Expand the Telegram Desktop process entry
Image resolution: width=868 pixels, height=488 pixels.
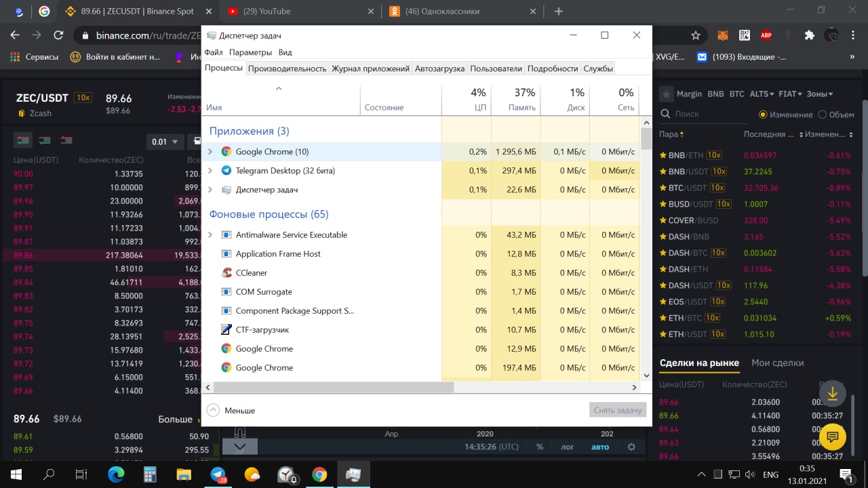coord(210,171)
